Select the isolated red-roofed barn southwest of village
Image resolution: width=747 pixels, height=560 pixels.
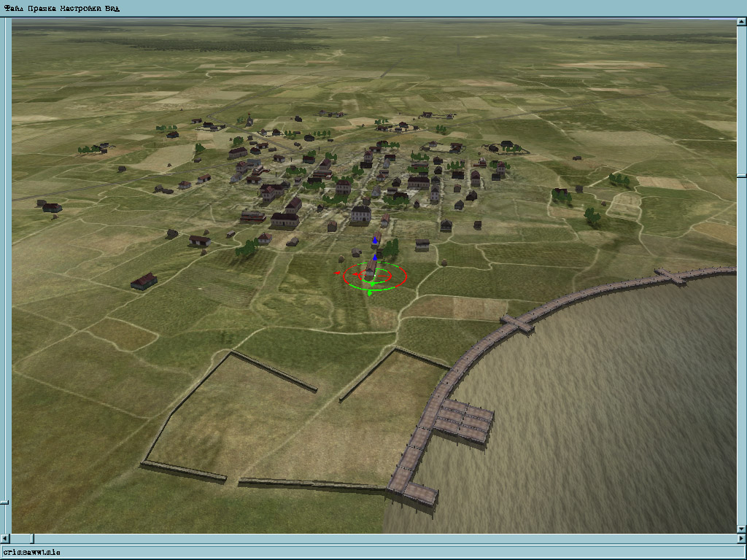point(144,281)
